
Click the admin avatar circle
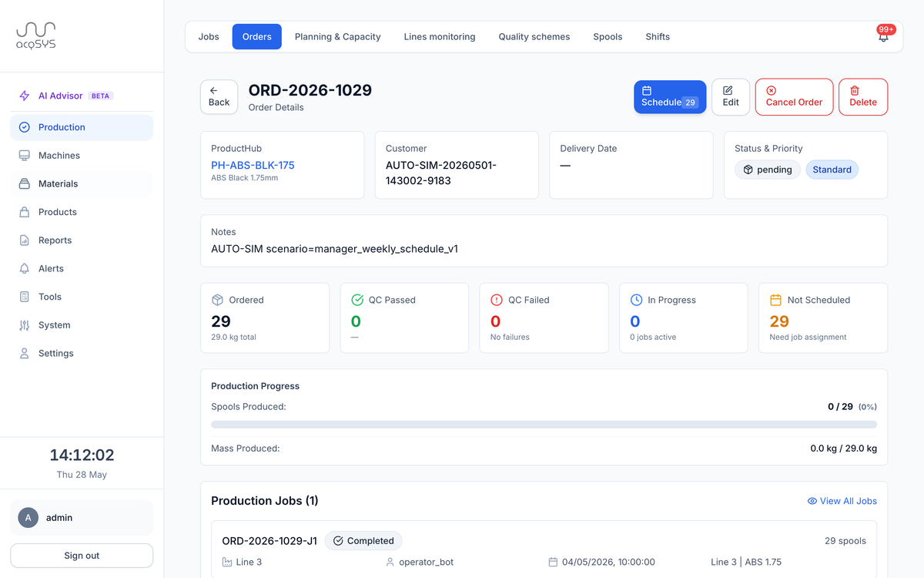28,518
